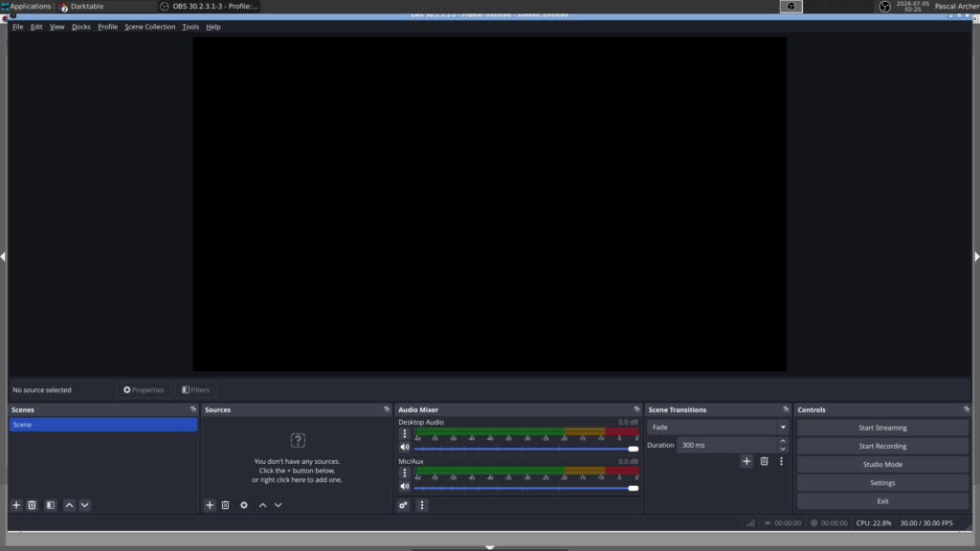Move scene up with arrow icon
The height and width of the screenshot is (551, 980).
click(x=69, y=505)
